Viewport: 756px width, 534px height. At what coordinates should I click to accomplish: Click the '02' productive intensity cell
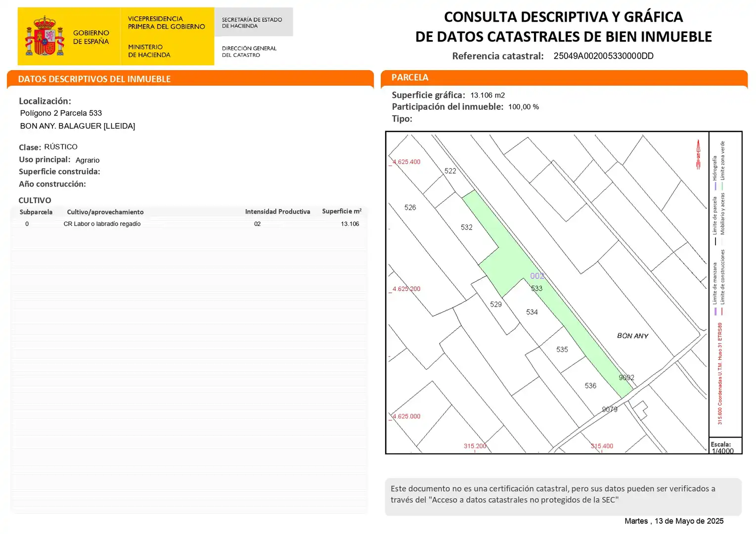pyautogui.click(x=257, y=224)
